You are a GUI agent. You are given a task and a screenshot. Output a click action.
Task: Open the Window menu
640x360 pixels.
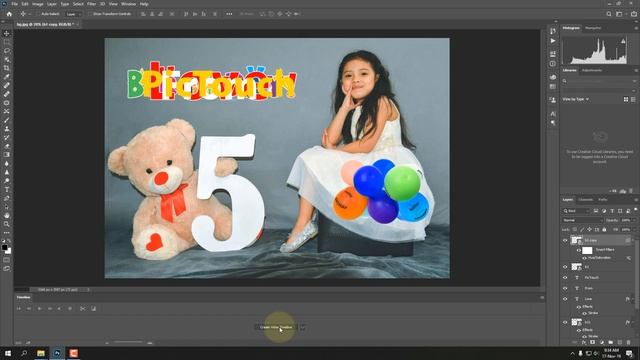click(x=128, y=4)
